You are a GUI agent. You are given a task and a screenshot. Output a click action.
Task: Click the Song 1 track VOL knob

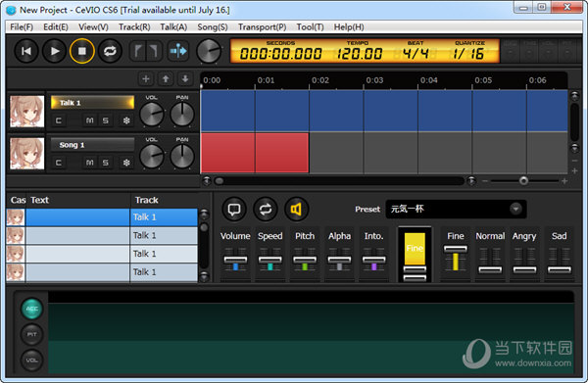point(152,156)
